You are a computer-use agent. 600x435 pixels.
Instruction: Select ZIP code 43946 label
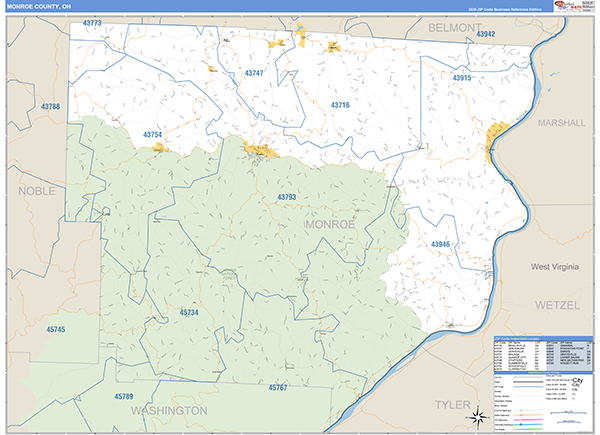tap(440, 244)
